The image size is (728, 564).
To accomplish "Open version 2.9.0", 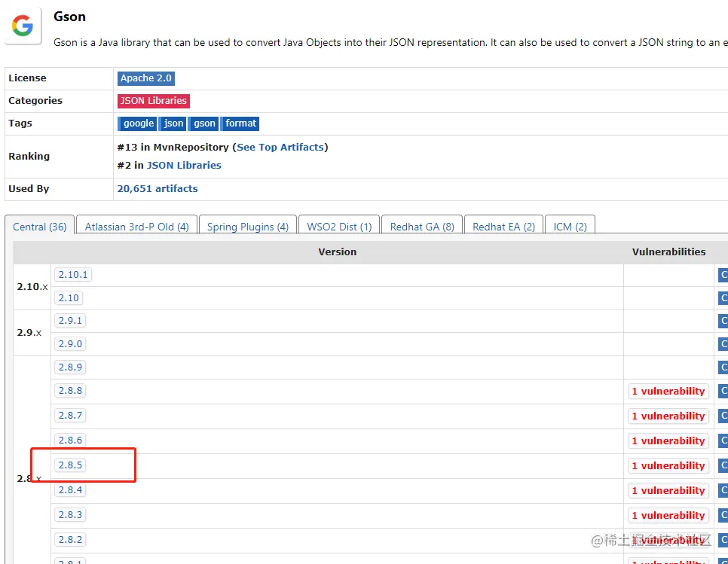I will point(70,343).
